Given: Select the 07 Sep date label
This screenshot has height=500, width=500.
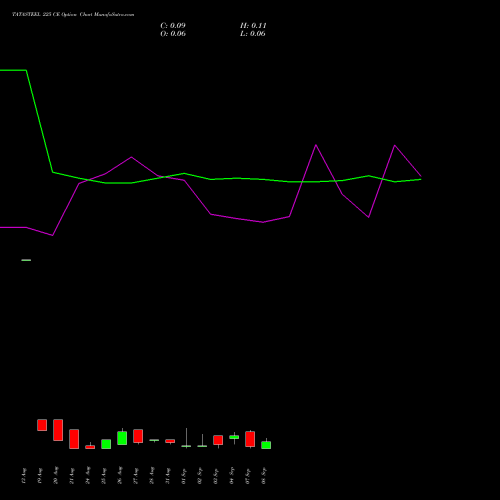Looking at the screenshot, I should (x=248, y=476).
